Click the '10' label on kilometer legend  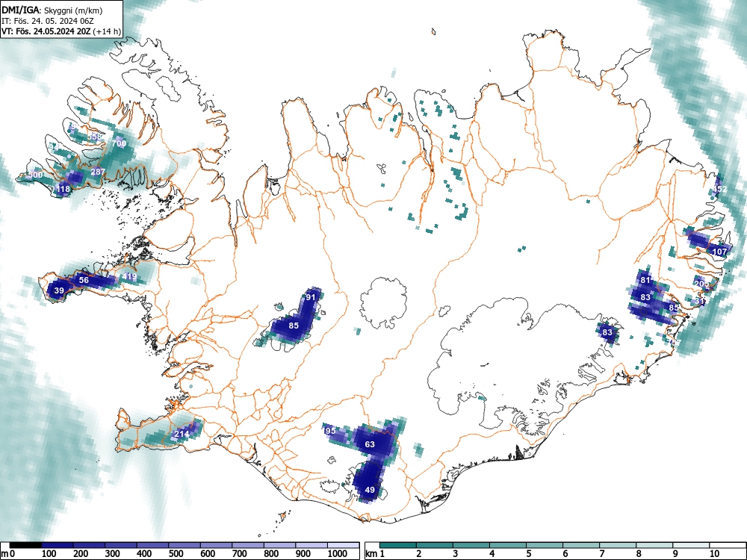713,554
